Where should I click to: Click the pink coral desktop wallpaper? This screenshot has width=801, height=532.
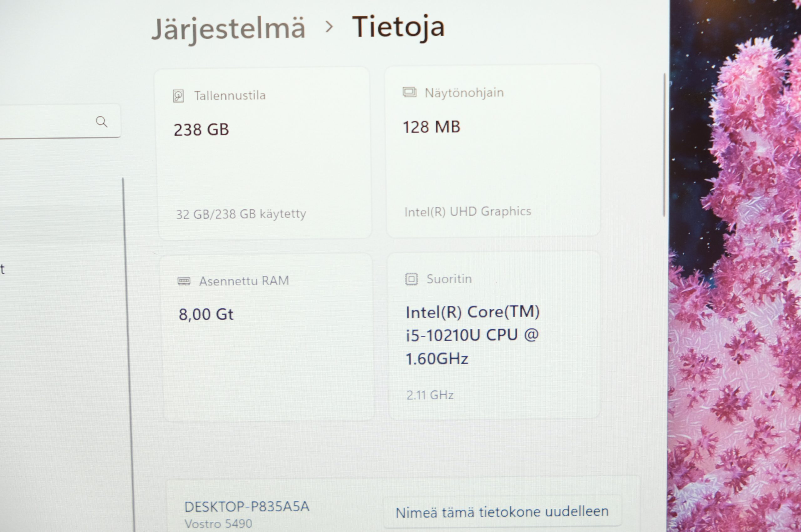(735, 266)
